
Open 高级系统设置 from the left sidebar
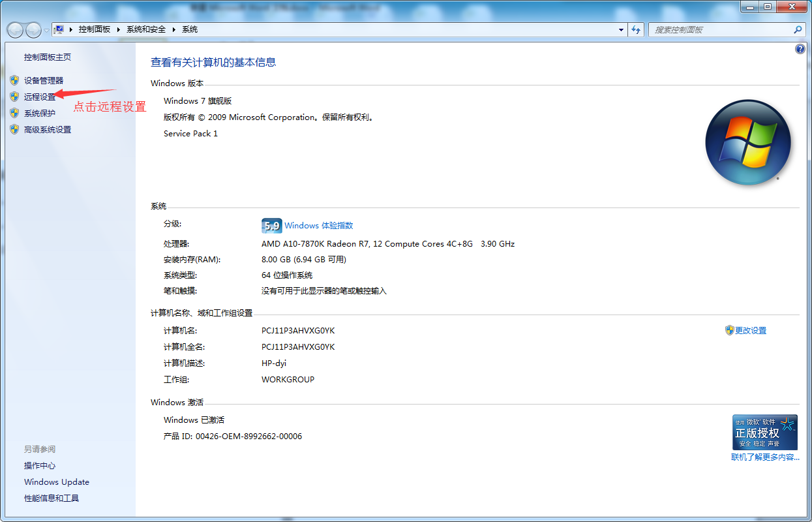coord(48,129)
